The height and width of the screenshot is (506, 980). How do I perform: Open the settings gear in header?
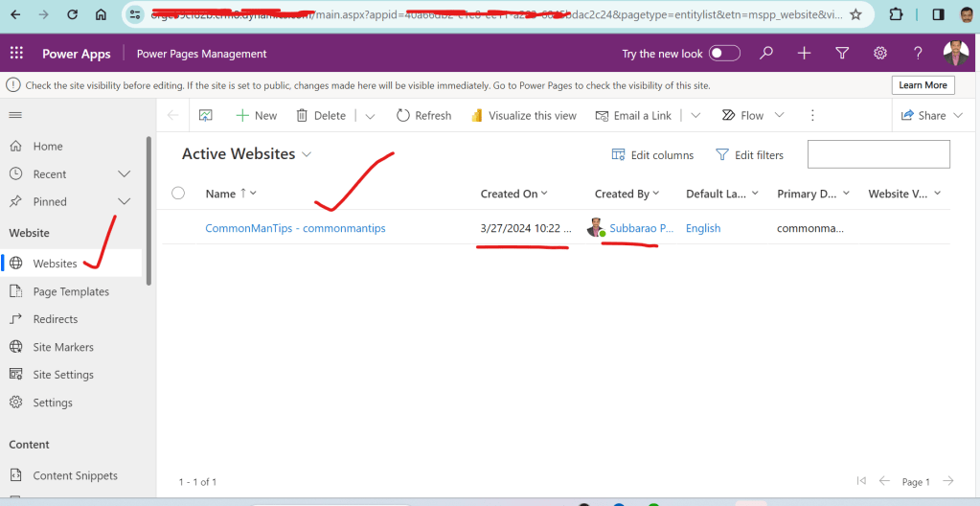tap(879, 54)
